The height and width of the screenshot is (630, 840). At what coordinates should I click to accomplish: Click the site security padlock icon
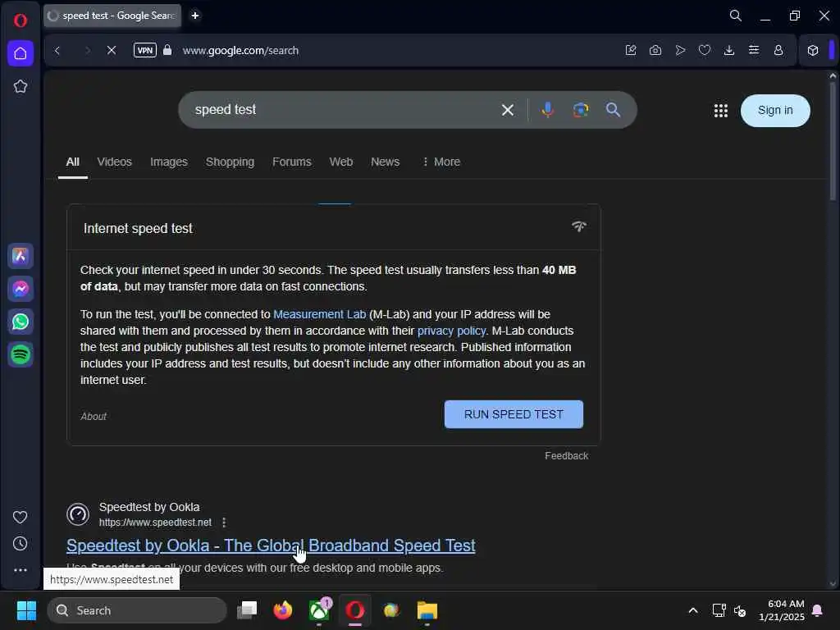click(167, 50)
